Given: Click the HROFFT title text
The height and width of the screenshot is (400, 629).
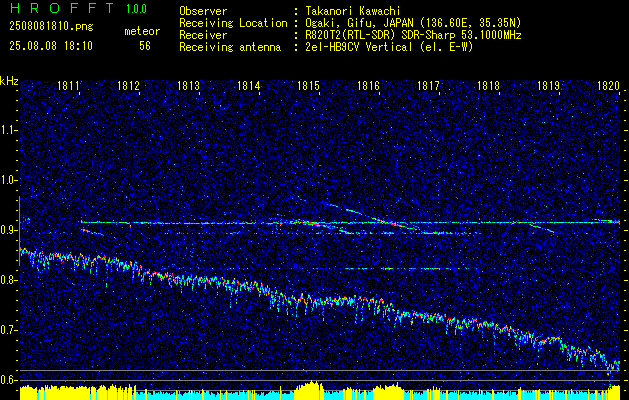Looking at the screenshot, I should click(x=61, y=8).
